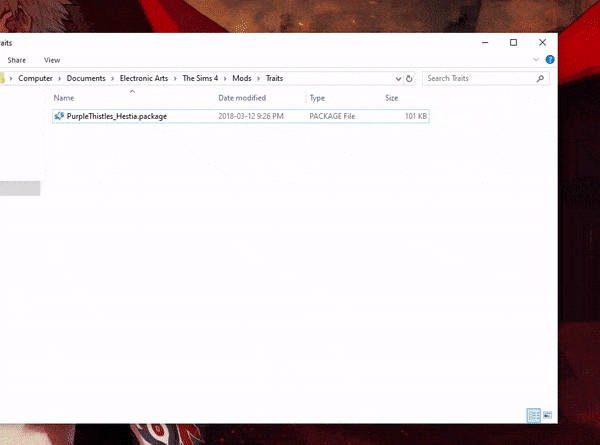Switch to large thumbnails view icon
Viewport: 600px width, 445px height.
(x=547, y=415)
